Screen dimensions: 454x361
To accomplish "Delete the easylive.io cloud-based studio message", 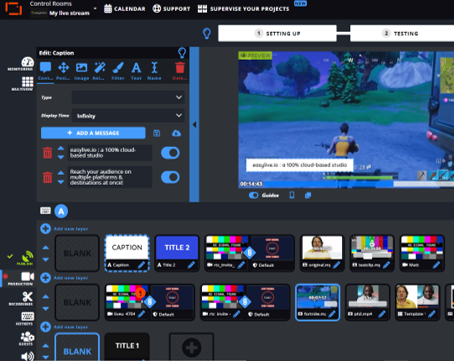I will pos(48,153).
